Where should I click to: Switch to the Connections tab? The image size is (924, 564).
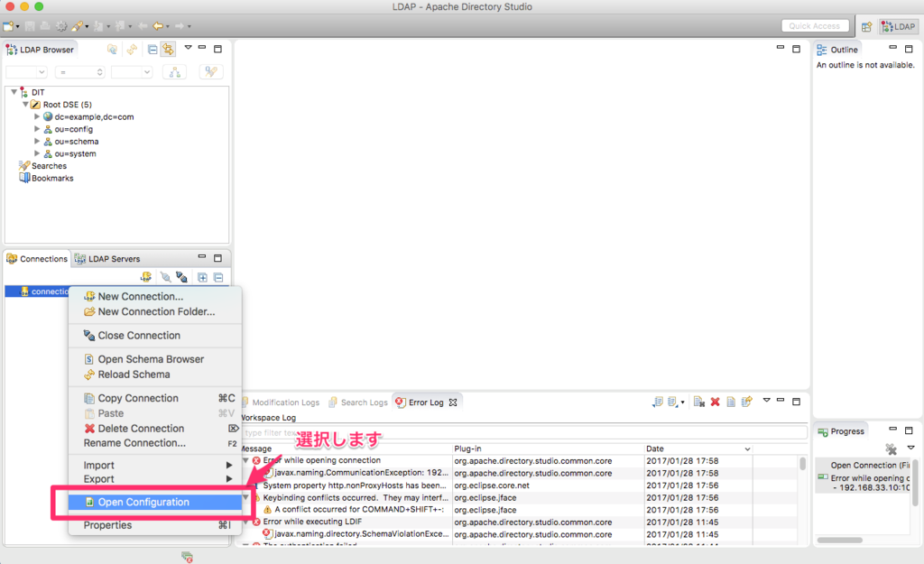click(x=37, y=259)
